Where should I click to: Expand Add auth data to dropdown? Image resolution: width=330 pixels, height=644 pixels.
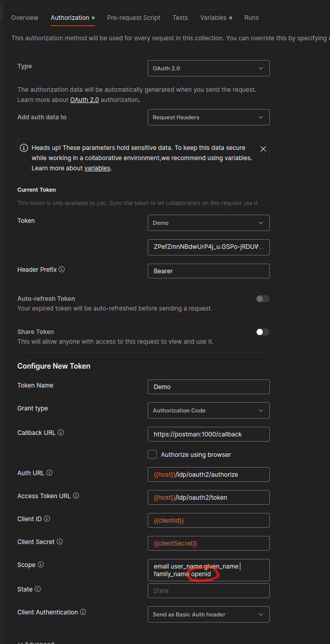(x=208, y=117)
